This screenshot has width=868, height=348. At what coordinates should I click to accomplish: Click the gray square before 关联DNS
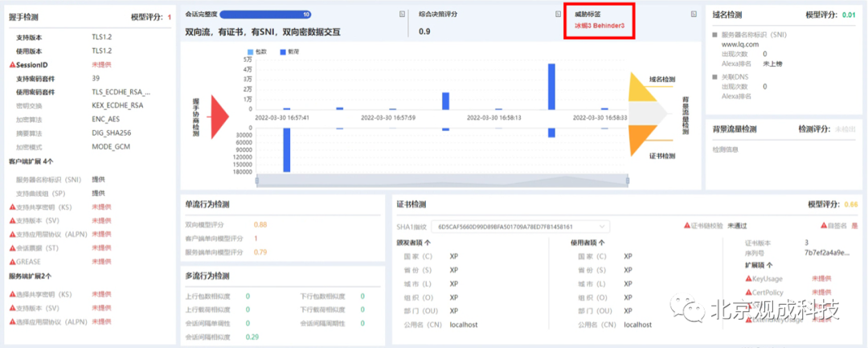[x=715, y=77]
